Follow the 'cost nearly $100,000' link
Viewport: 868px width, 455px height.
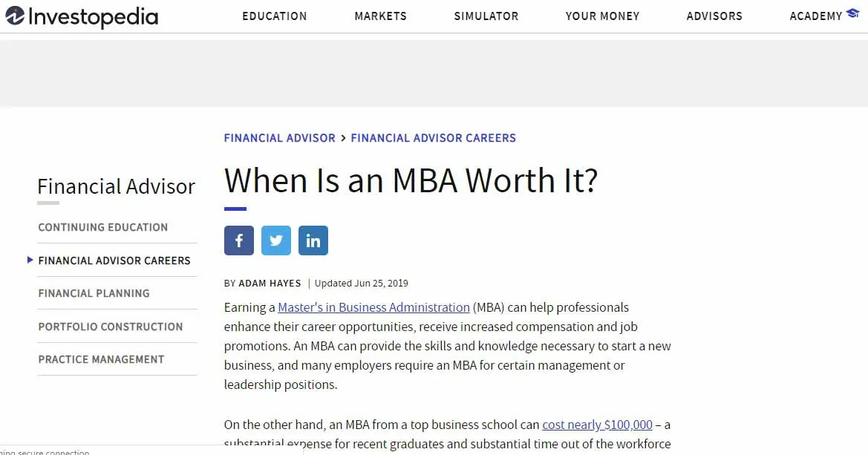click(597, 425)
